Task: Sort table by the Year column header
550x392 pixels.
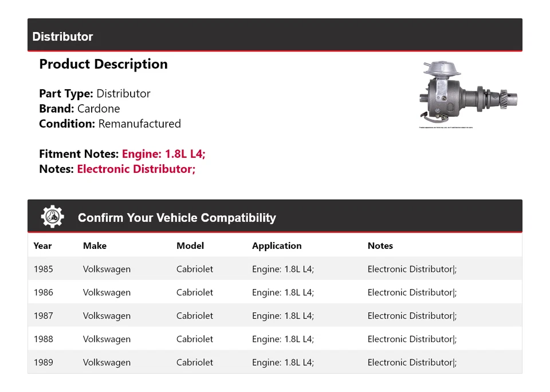Action: pos(43,246)
